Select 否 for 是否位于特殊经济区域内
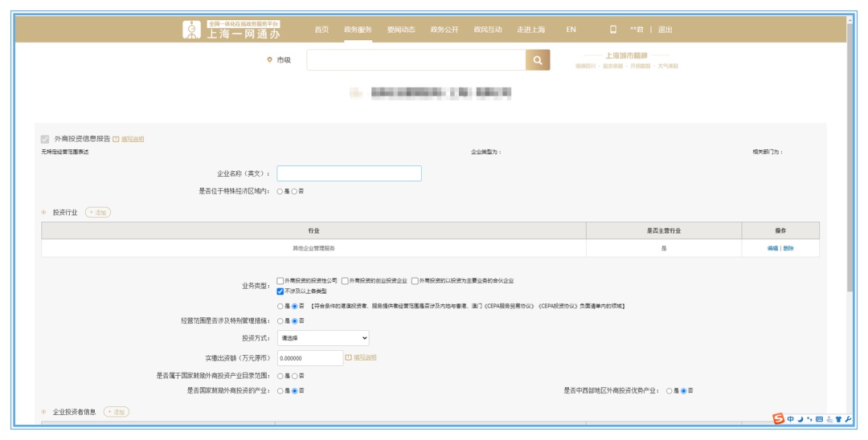The width and height of the screenshot is (868, 440). point(294,191)
